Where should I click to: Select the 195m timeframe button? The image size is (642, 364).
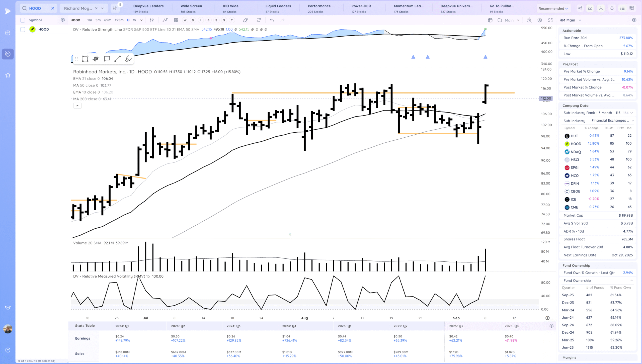119,20
